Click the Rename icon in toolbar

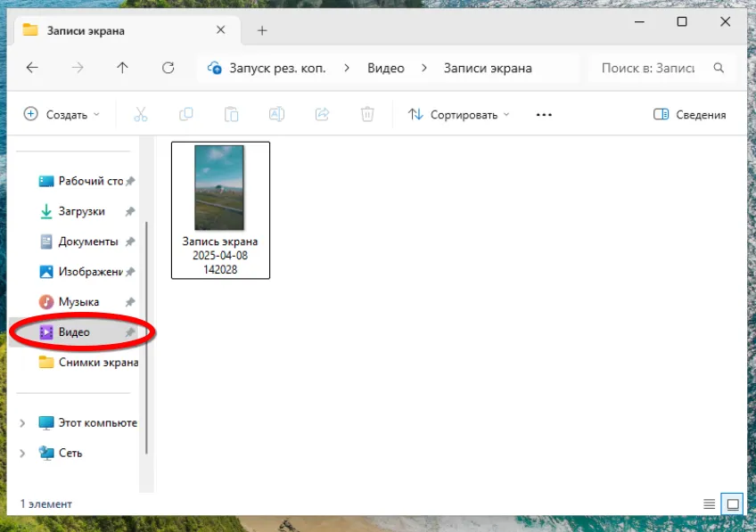(276, 114)
